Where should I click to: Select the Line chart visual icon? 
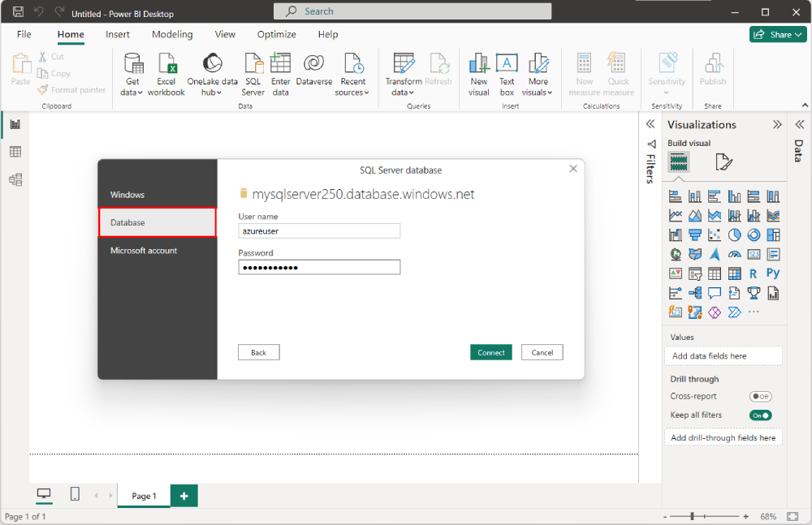pos(676,215)
